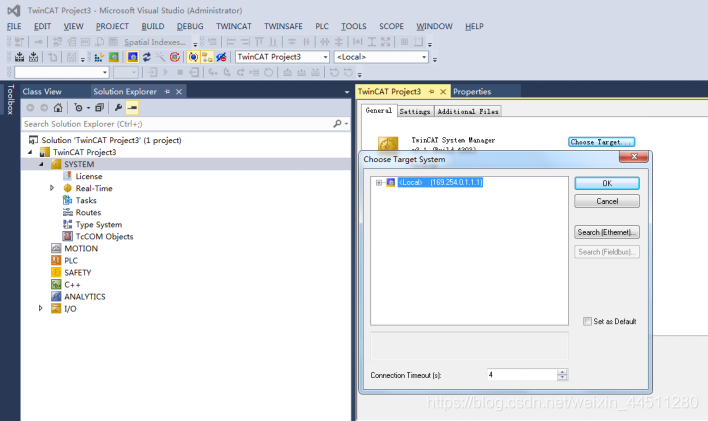Screen dimensions: 708x421
Task: Switch to the Class View tab
Action: [42, 92]
